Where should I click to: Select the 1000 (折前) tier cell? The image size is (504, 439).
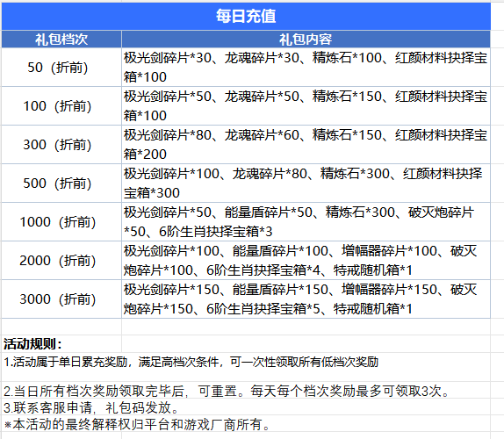pos(61,221)
